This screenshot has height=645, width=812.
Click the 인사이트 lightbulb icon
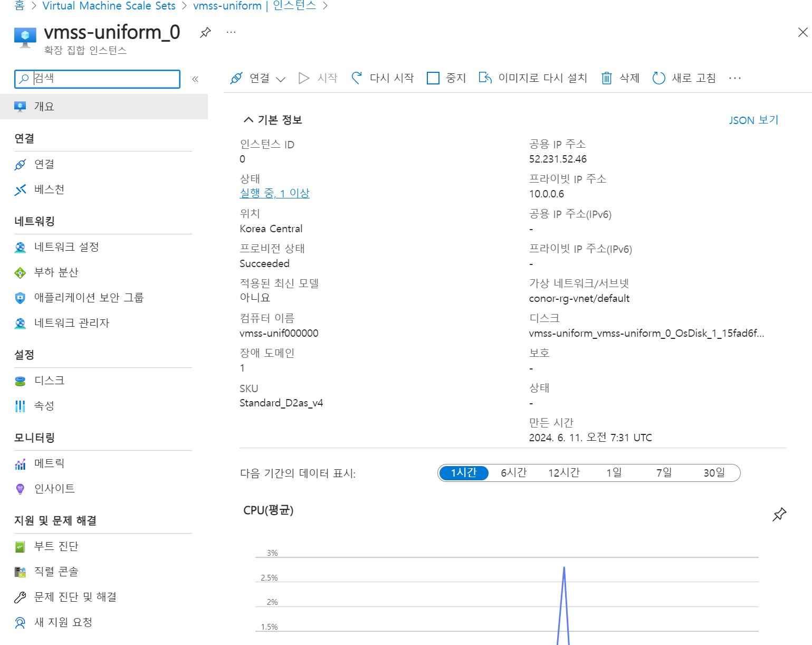pos(20,489)
